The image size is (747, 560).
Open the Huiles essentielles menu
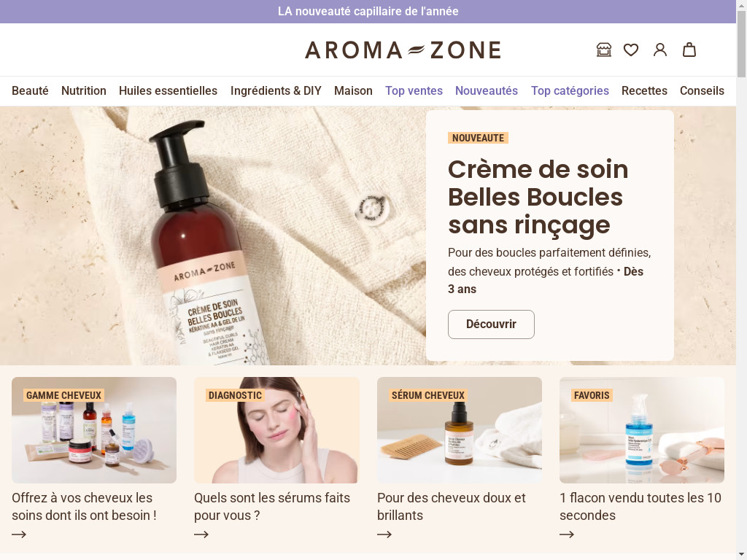169,90
